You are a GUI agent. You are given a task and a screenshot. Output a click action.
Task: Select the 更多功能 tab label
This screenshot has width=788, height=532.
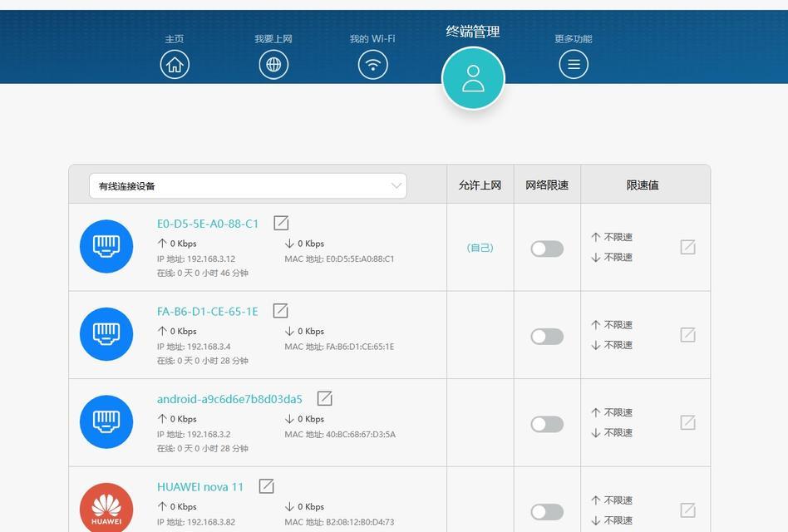[x=573, y=39]
